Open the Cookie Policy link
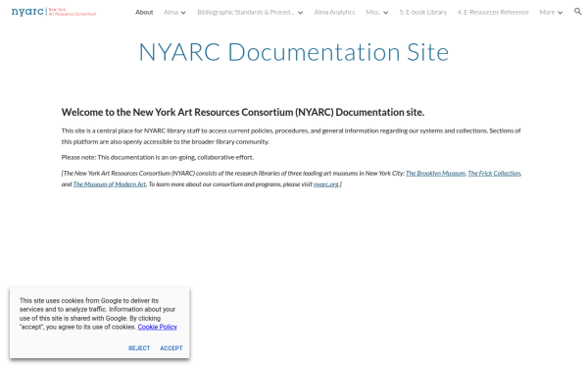Viewport: 588px width, 368px height. point(157,327)
